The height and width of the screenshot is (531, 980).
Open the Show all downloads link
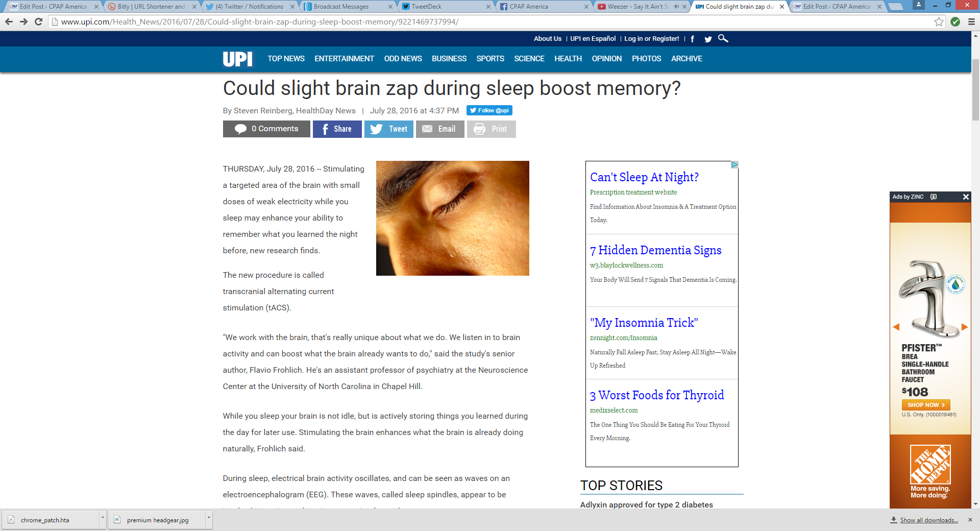(928, 520)
